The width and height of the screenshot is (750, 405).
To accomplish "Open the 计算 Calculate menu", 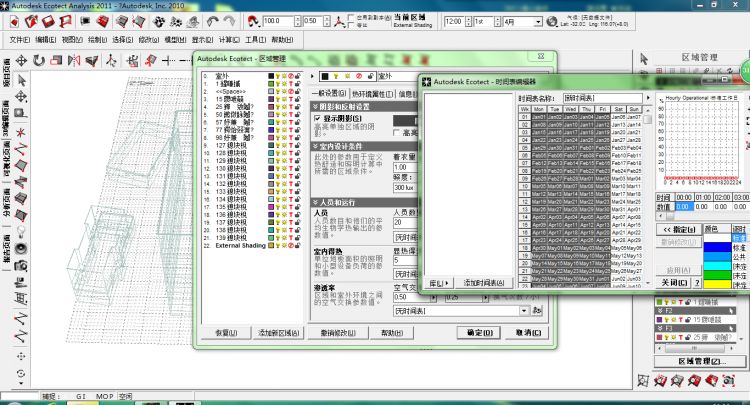I will (x=229, y=40).
